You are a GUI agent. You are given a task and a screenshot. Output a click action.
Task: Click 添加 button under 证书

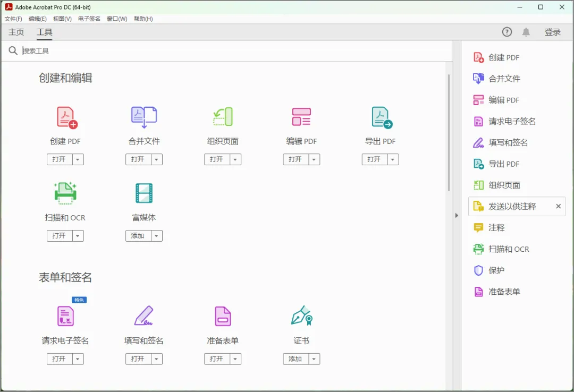pos(296,359)
